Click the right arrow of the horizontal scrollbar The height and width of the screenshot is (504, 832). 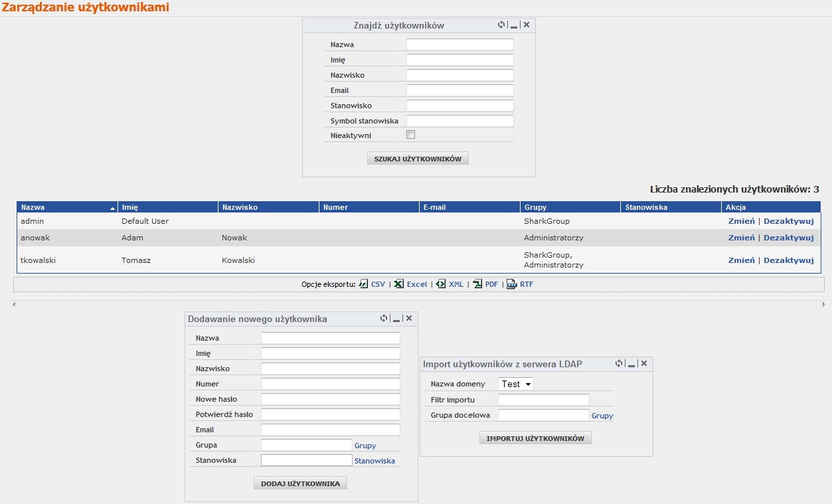tap(824, 304)
